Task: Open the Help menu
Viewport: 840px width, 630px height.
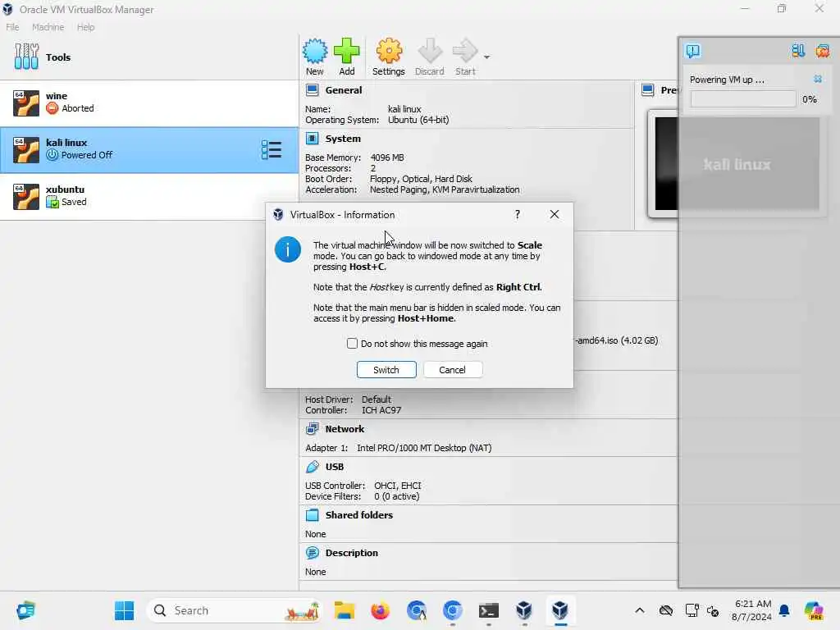Action: click(85, 27)
